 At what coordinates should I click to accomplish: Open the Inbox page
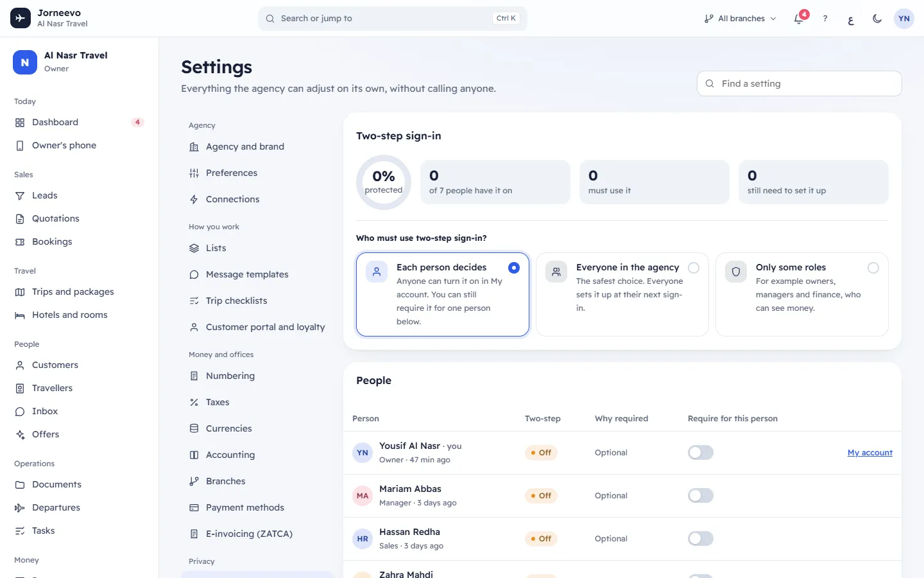[x=79, y=411]
